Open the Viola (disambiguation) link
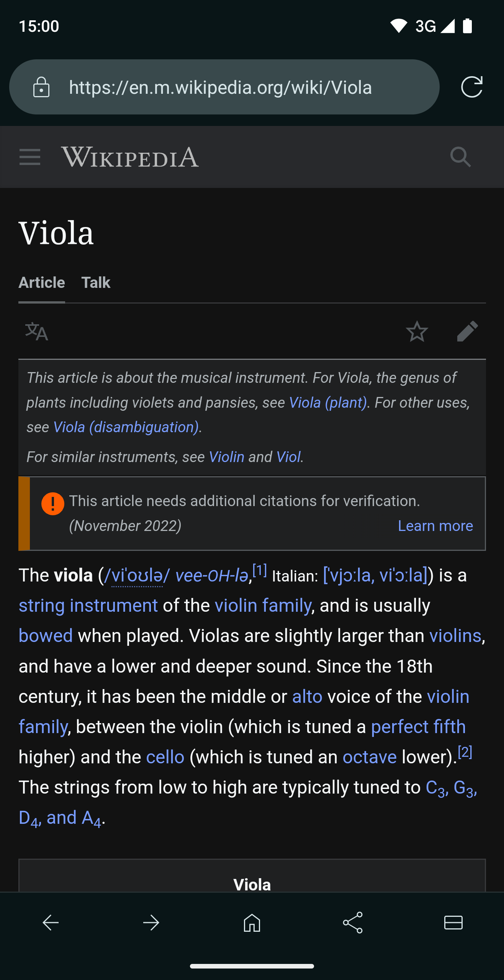This screenshot has height=980, width=504. click(126, 427)
